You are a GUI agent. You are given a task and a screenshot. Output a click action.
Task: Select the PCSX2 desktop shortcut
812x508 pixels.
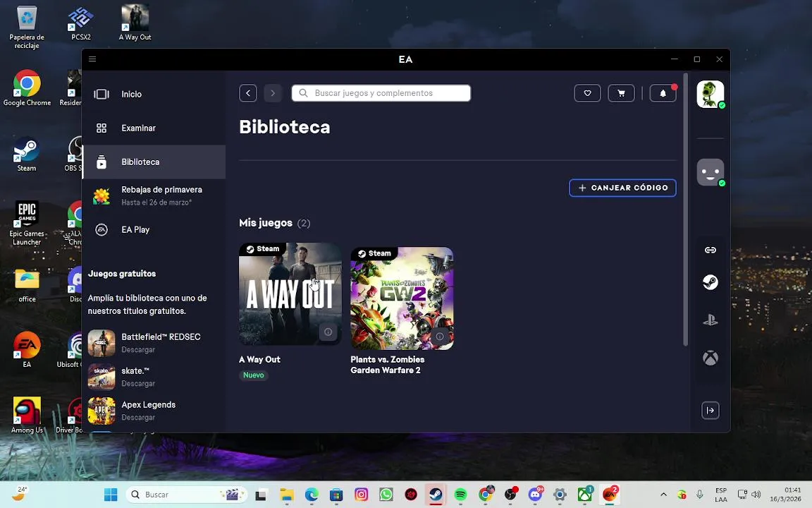81,23
